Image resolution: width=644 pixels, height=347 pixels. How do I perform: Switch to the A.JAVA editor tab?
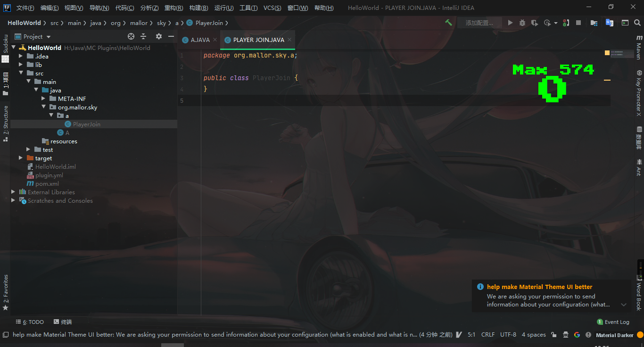point(200,40)
